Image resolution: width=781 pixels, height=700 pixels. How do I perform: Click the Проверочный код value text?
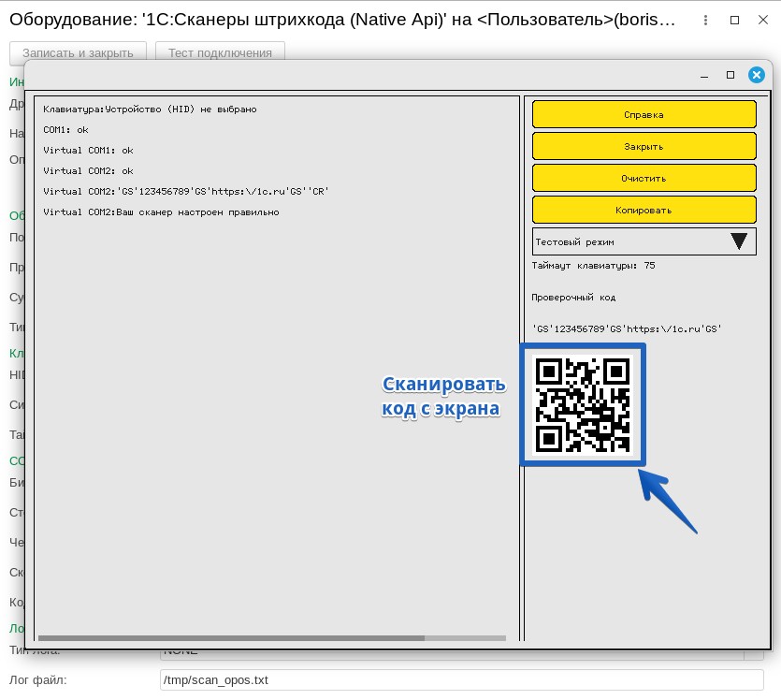627,329
